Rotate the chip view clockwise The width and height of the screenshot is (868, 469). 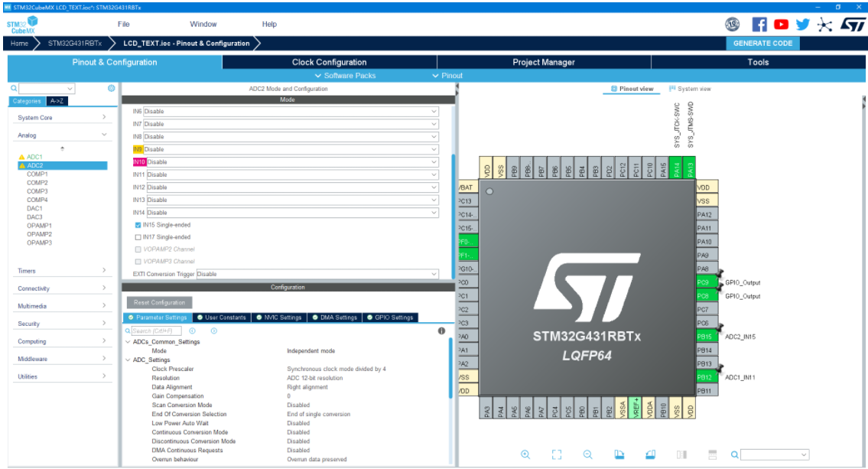coord(619,454)
